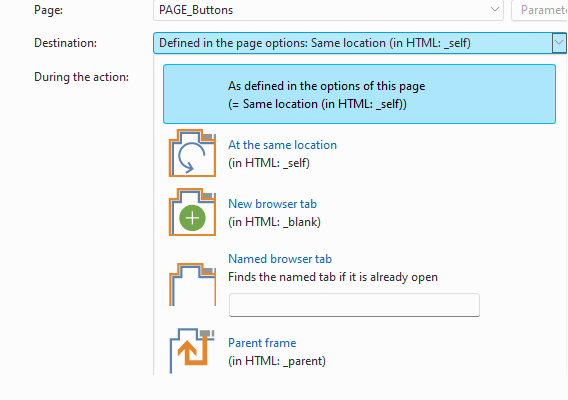568x400 pixels.
Task: Click the (in HTML: _blank) description
Action: 274,222
